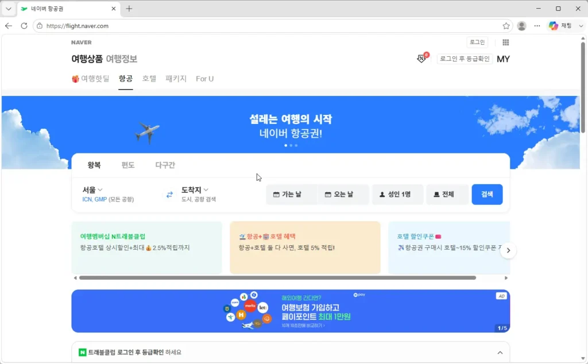Image resolution: width=588 pixels, height=364 pixels.
Task: Pick return date 오는 날
Action: (343, 194)
